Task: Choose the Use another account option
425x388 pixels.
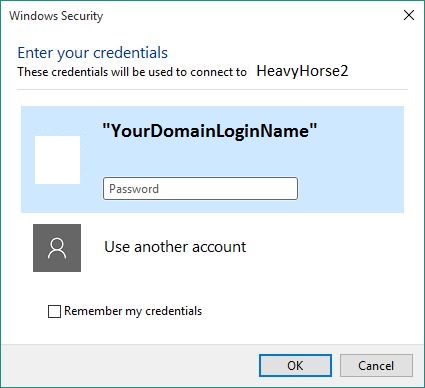Action: (x=175, y=247)
